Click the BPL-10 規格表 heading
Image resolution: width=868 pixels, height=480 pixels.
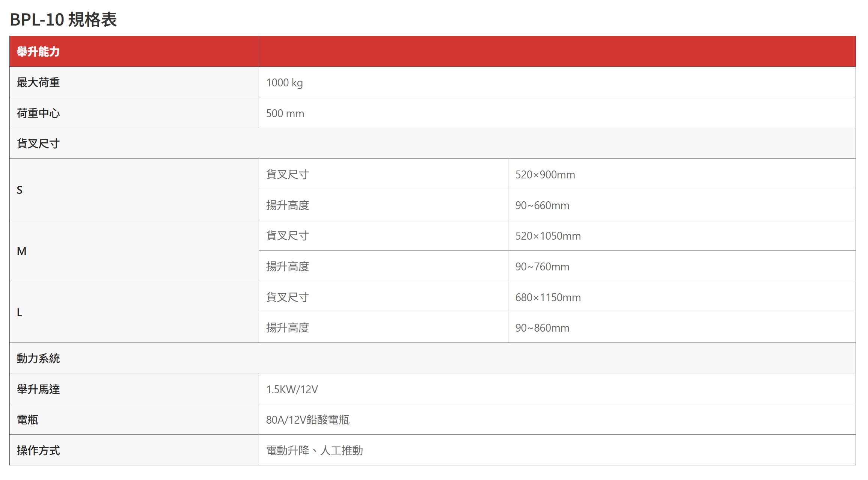(x=63, y=20)
